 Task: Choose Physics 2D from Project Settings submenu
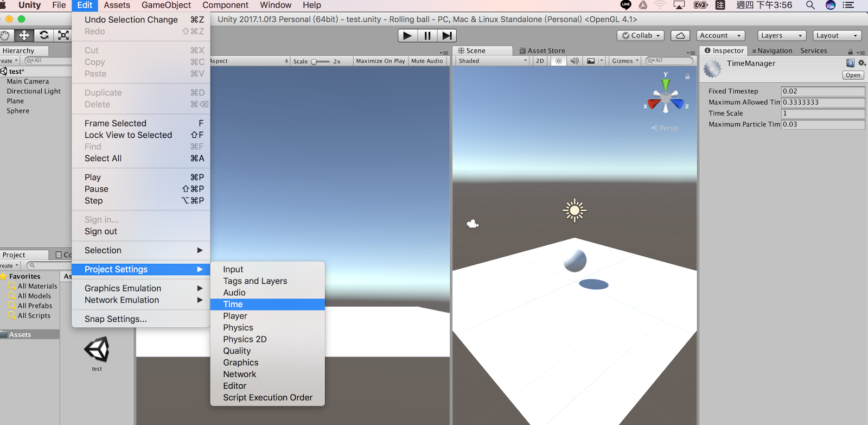[267, 339]
